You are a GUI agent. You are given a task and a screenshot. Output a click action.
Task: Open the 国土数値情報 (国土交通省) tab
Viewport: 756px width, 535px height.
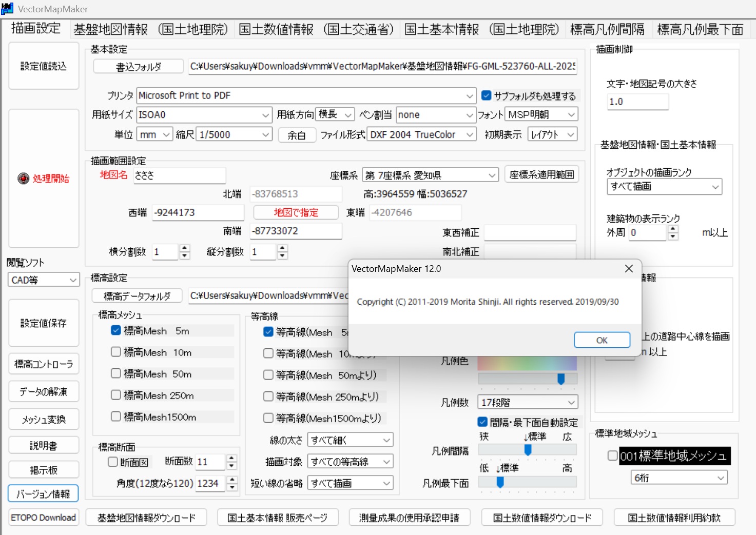316,29
